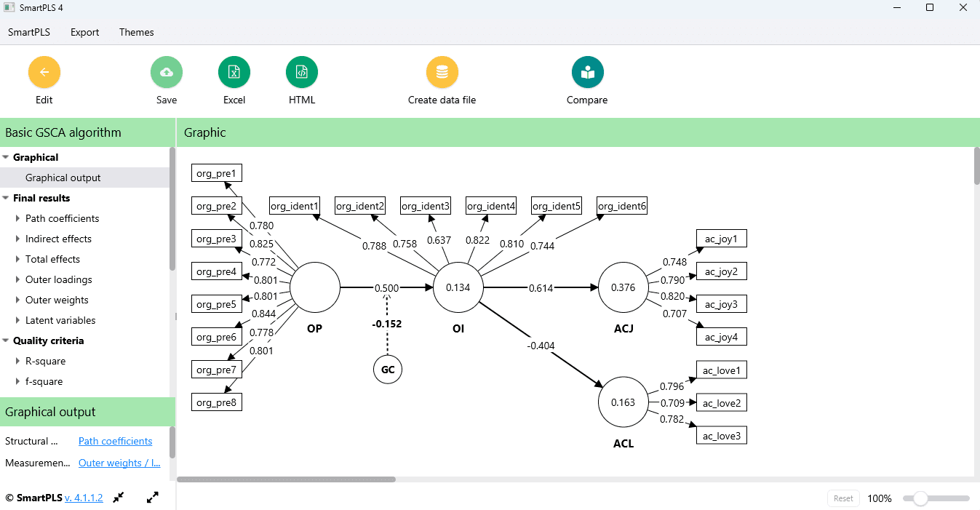Click the graphic area vertical scrollbar
Viewport: 980px width, 510px height.
coord(976,166)
